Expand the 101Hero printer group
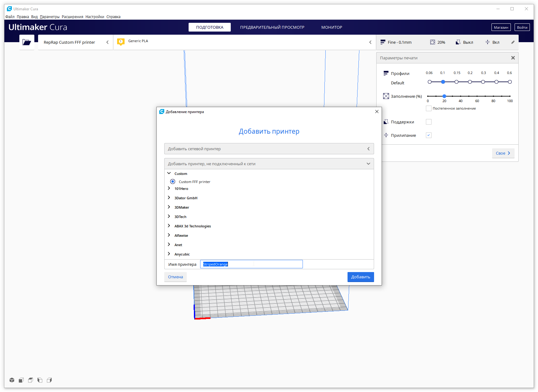The image size is (538, 392). [169, 188]
